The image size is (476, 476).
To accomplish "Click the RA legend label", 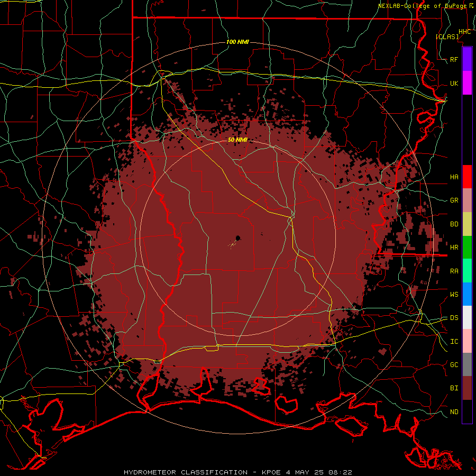I will (x=454, y=271).
